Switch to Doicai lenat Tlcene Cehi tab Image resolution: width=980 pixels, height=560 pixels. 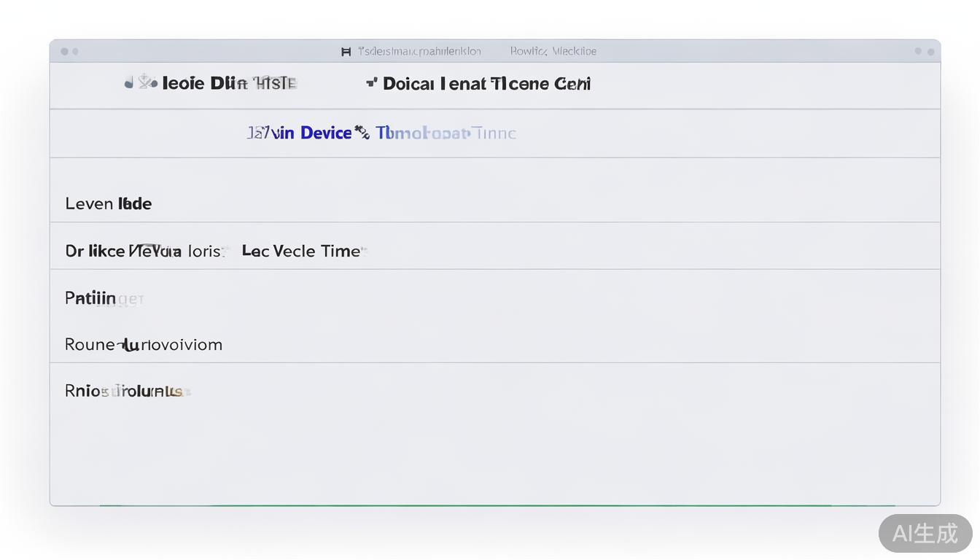tap(486, 84)
